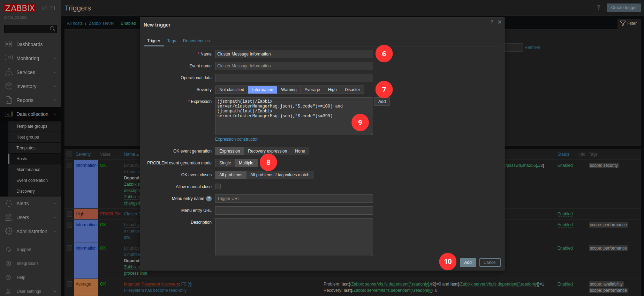Image resolution: width=644 pixels, height=296 pixels.
Task: Tick the checkbox of the High PROBLEM trigger row
Action: pos(69,214)
